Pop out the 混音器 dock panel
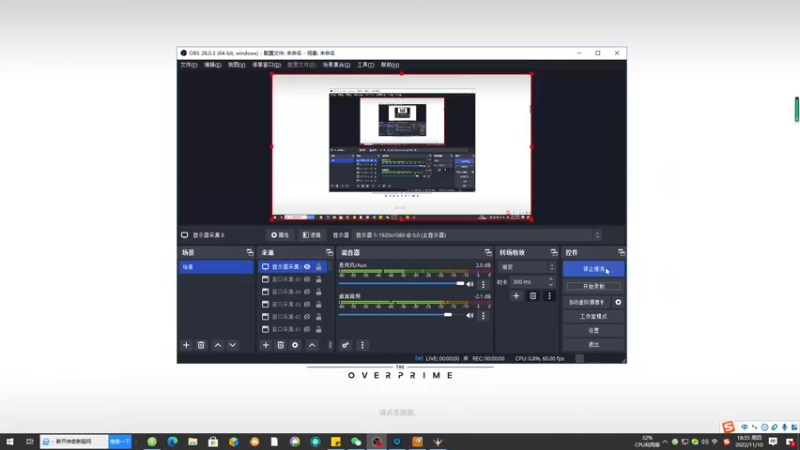 (488, 253)
